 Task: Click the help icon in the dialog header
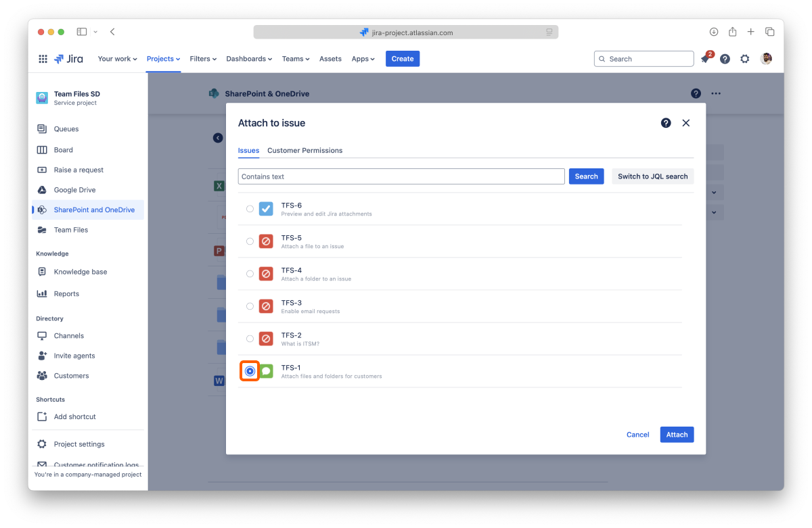coord(666,123)
